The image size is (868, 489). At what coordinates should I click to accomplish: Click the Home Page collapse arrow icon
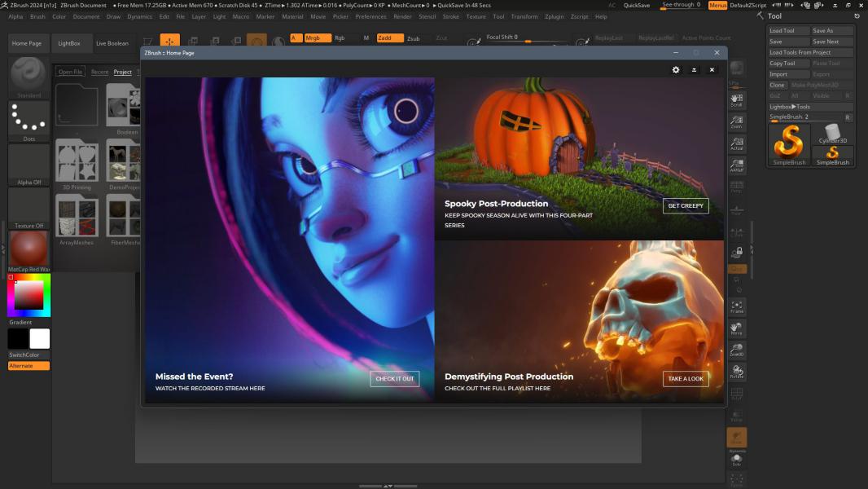(x=695, y=70)
